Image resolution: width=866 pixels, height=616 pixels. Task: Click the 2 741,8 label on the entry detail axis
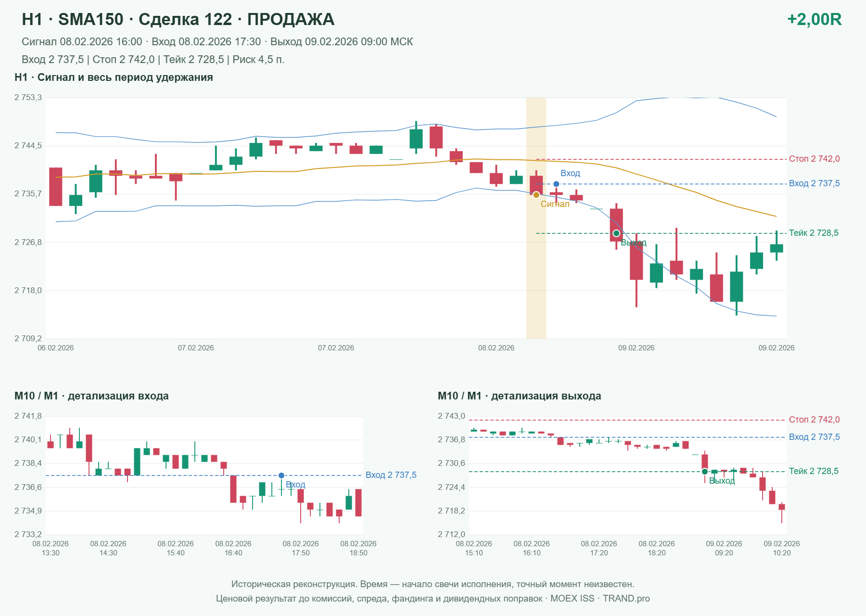click(x=28, y=416)
